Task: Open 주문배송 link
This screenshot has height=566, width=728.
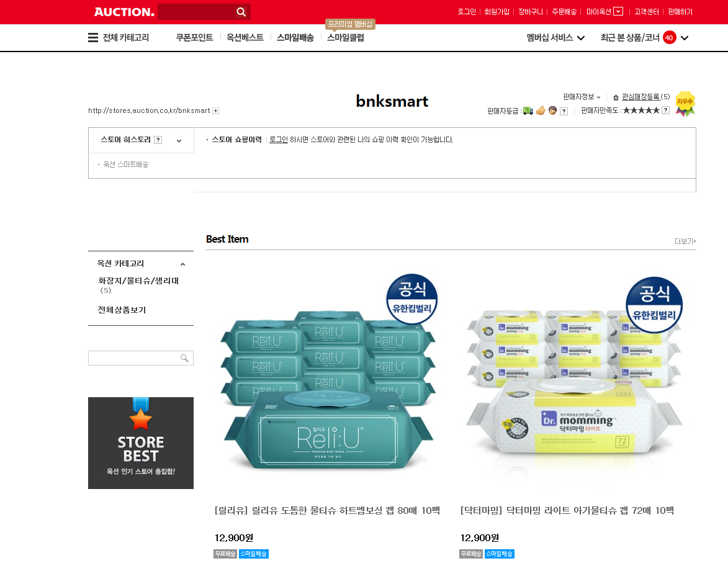Action: coord(564,12)
